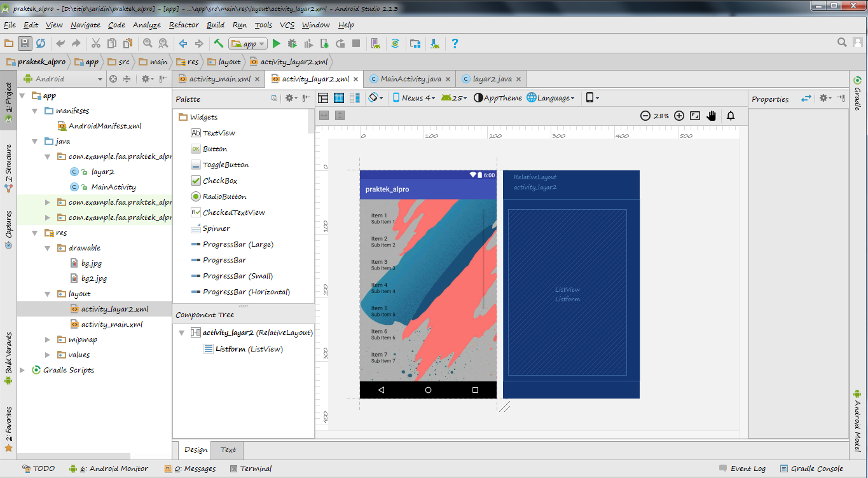This screenshot has width=868, height=478.
Task: Open the Refactor menu
Action: click(x=183, y=25)
